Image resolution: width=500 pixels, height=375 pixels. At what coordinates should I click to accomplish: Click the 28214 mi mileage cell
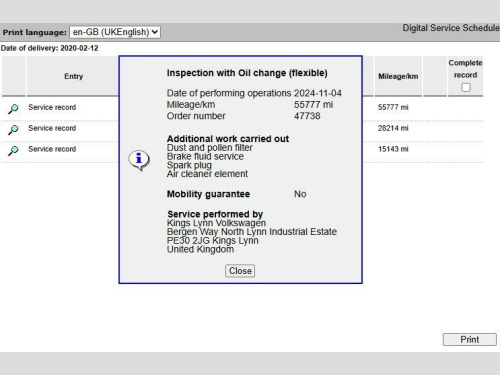tap(393, 128)
